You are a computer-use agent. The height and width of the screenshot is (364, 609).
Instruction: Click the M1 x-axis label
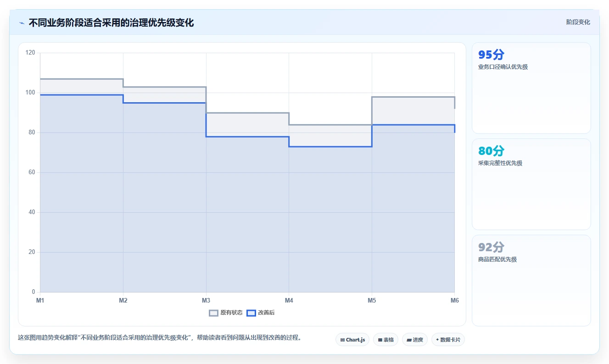coord(40,301)
